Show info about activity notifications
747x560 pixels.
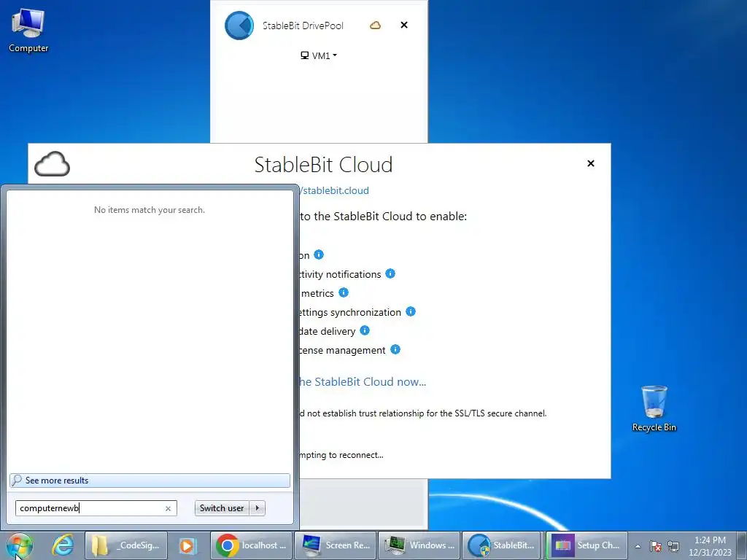(390, 273)
